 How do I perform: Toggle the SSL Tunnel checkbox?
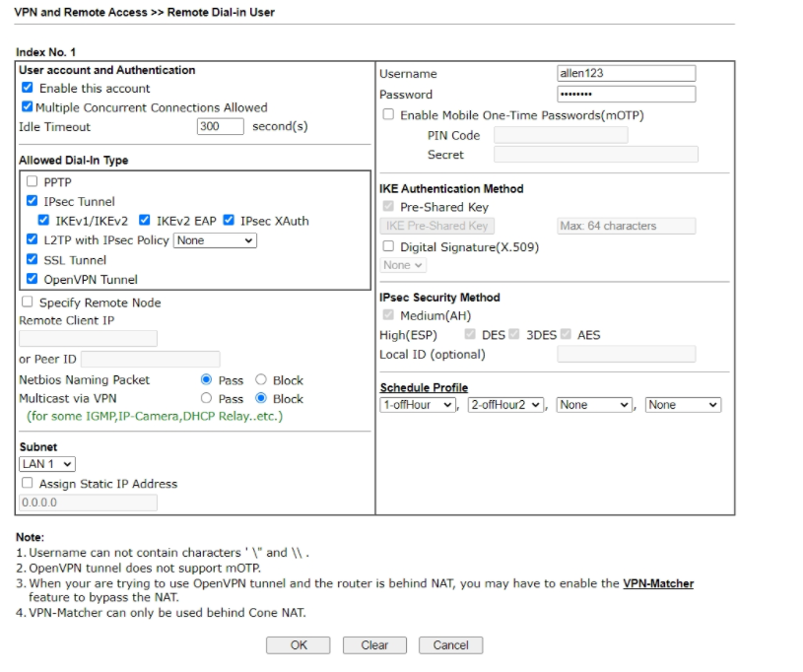tap(33, 260)
